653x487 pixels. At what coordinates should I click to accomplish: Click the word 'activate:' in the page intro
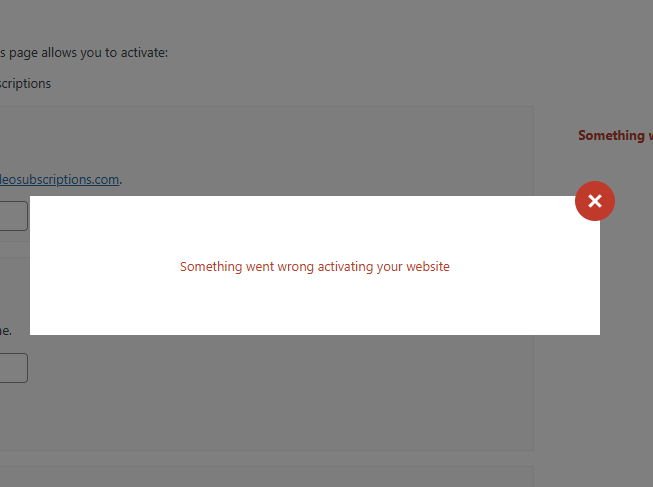(x=144, y=53)
